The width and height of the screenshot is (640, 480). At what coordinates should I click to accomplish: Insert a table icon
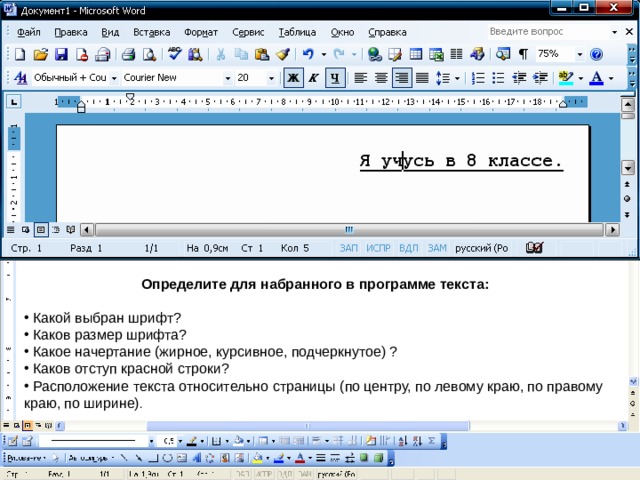(416, 54)
